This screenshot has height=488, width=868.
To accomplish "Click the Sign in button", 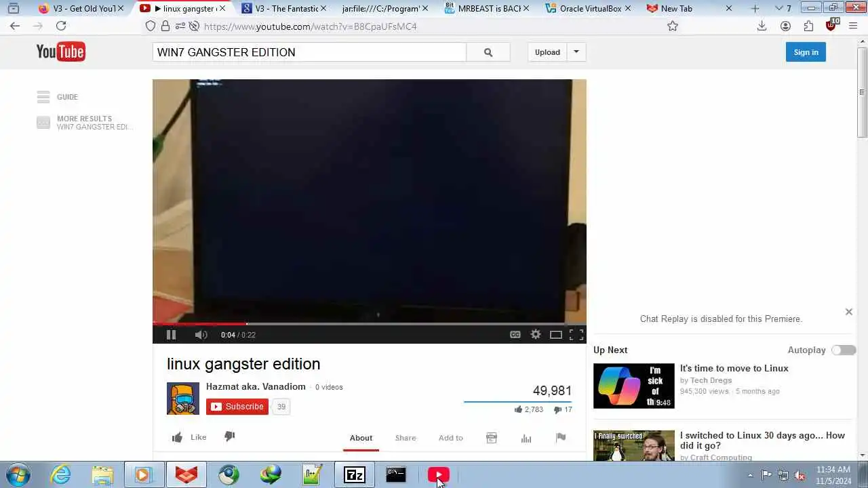I will [806, 52].
